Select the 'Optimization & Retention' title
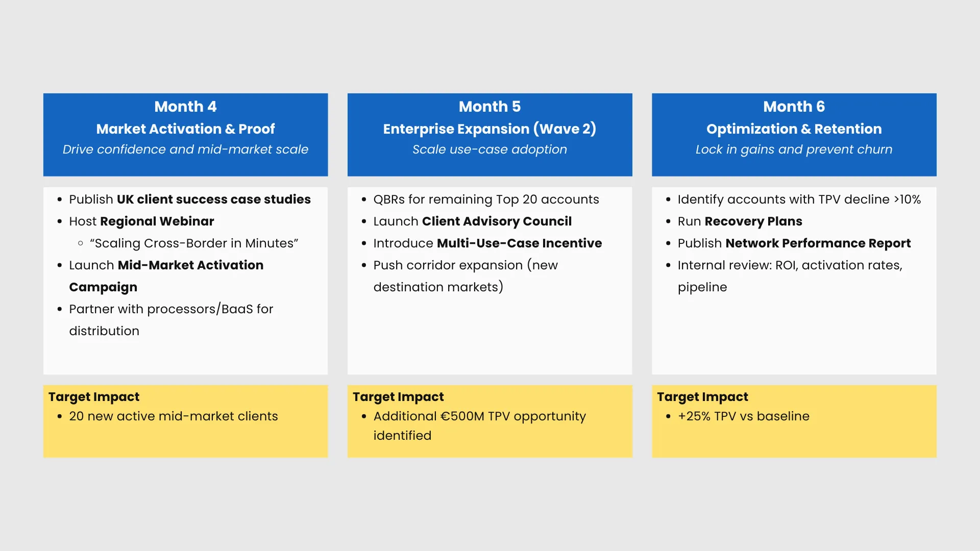 (794, 129)
